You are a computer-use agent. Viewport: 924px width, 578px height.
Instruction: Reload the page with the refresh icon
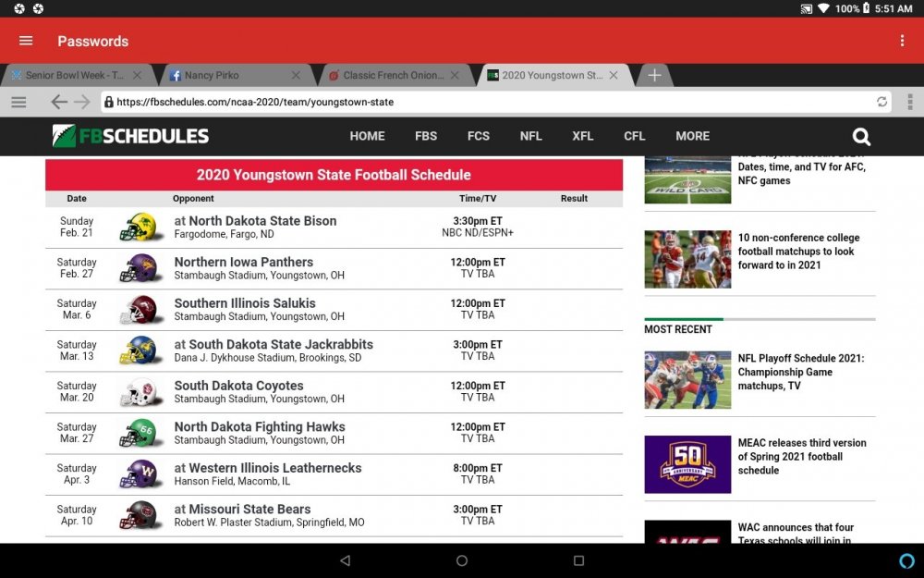tap(881, 102)
